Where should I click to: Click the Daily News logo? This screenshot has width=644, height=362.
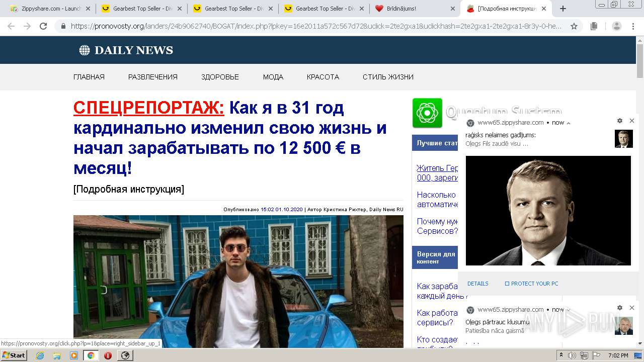[126, 50]
